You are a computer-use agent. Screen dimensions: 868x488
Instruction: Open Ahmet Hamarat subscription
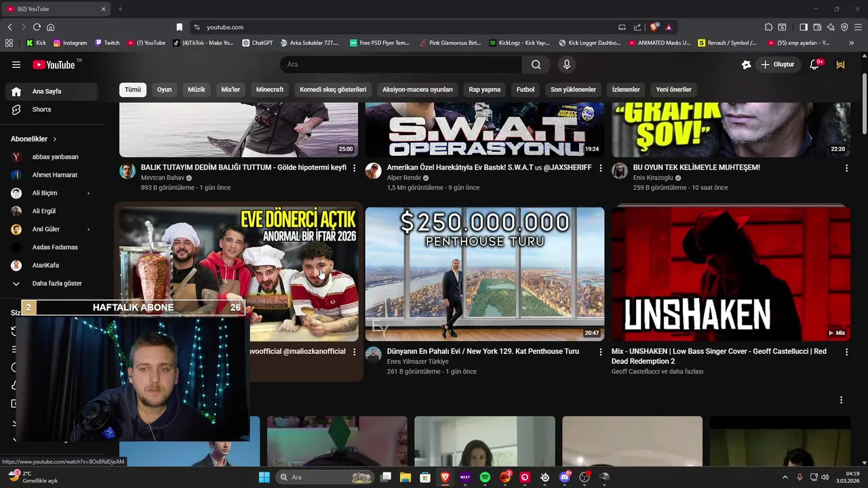(52, 175)
